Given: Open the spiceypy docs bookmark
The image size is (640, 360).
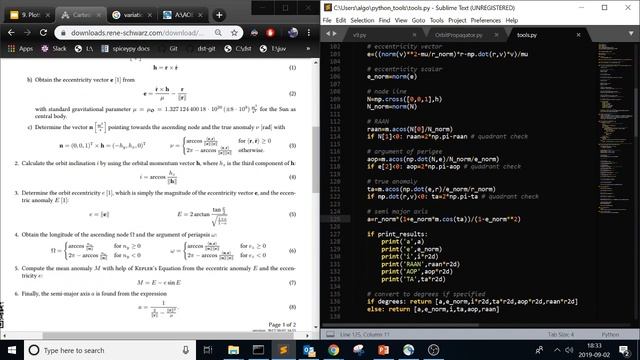Looking at the screenshot, I should [x=125, y=49].
